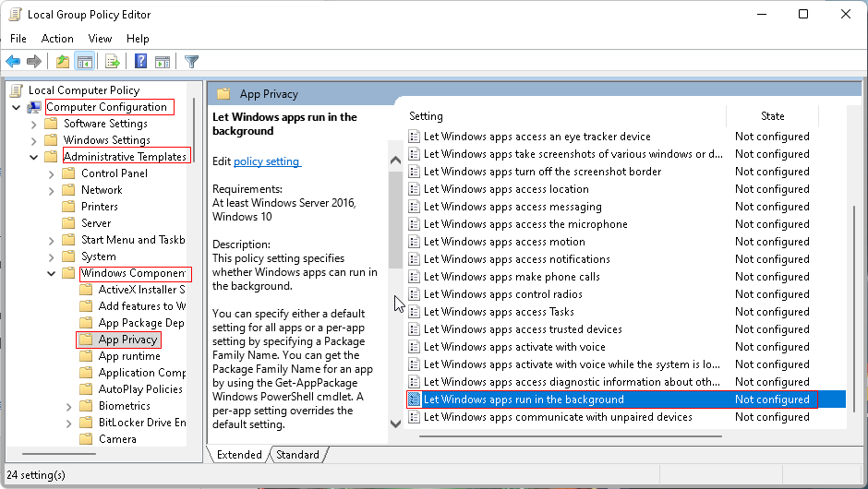Collapse the Computer Configuration node
The image size is (868, 489).
[16, 107]
